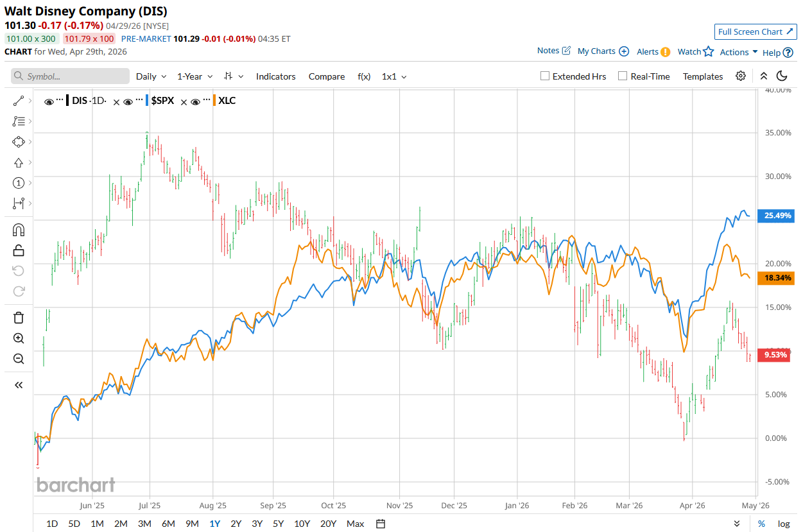Delete drawings with the trash icon
This screenshot has width=803, height=532.
click(x=19, y=317)
